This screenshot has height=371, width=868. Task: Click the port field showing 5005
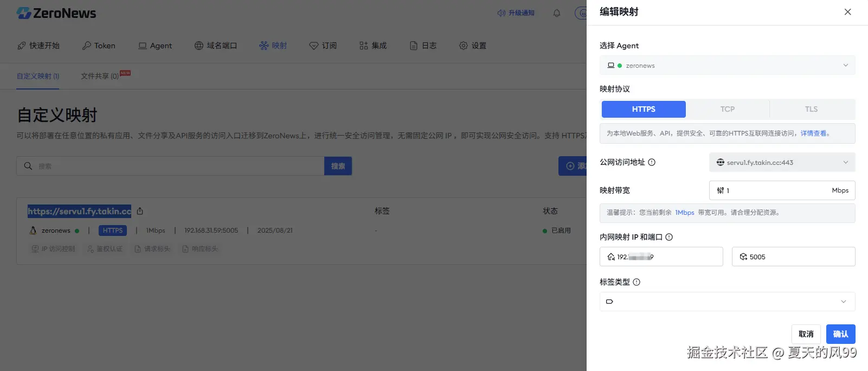click(793, 257)
